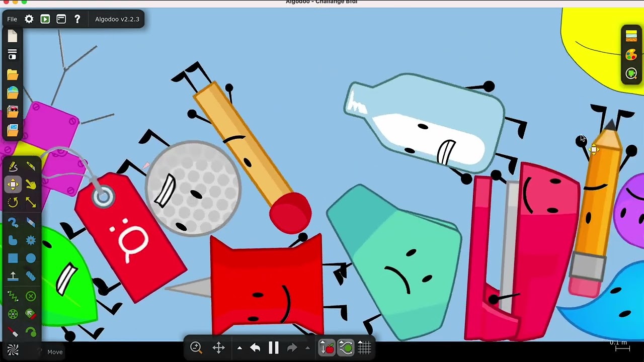Viewport: 644px width, 362px height.
Task: Select the Spring tool
Action: click(13, 296)
